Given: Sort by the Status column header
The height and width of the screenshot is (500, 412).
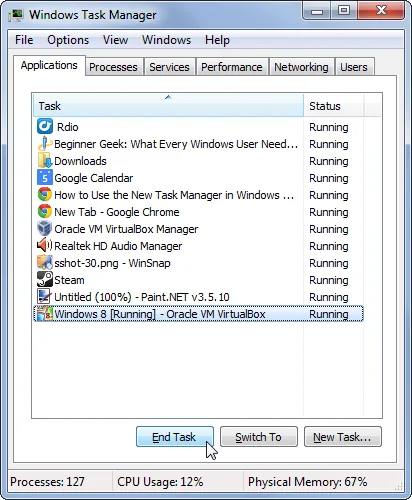Looking at the screenshot, I should [x=333, y=106].
